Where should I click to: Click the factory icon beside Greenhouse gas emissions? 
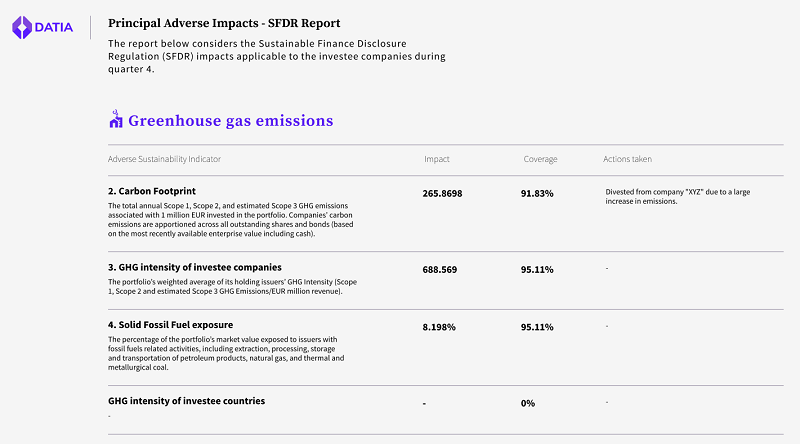point(115,120)
